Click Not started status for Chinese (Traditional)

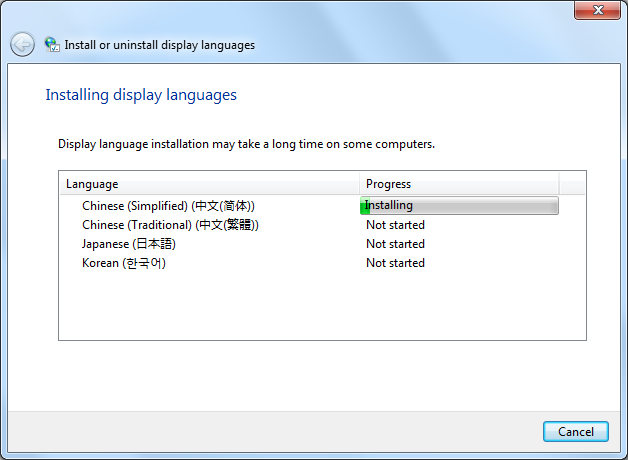pos(395,225)
